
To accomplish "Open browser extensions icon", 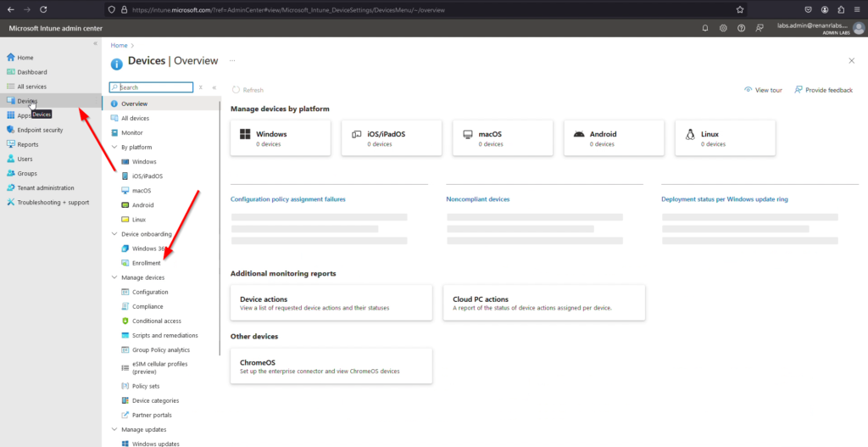I will 841,9.
